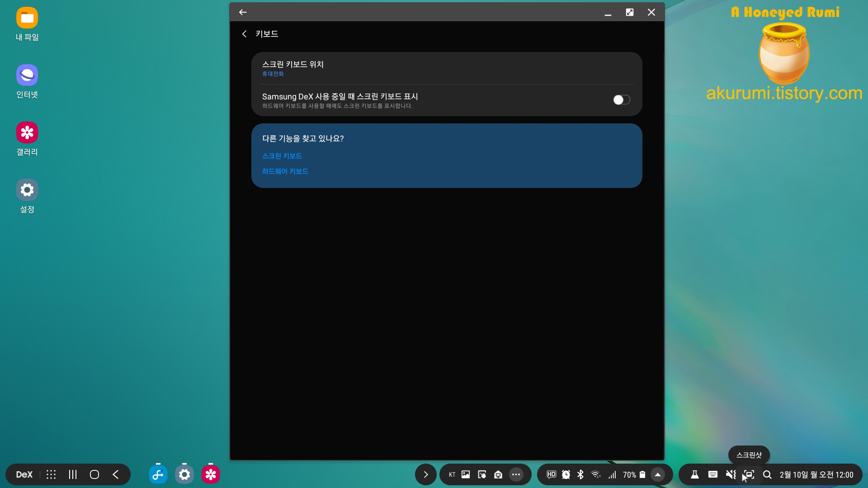Viewport: 868px width, 488px height.
Task: Click the window title bar back arrow
Action: click(243, 12)
